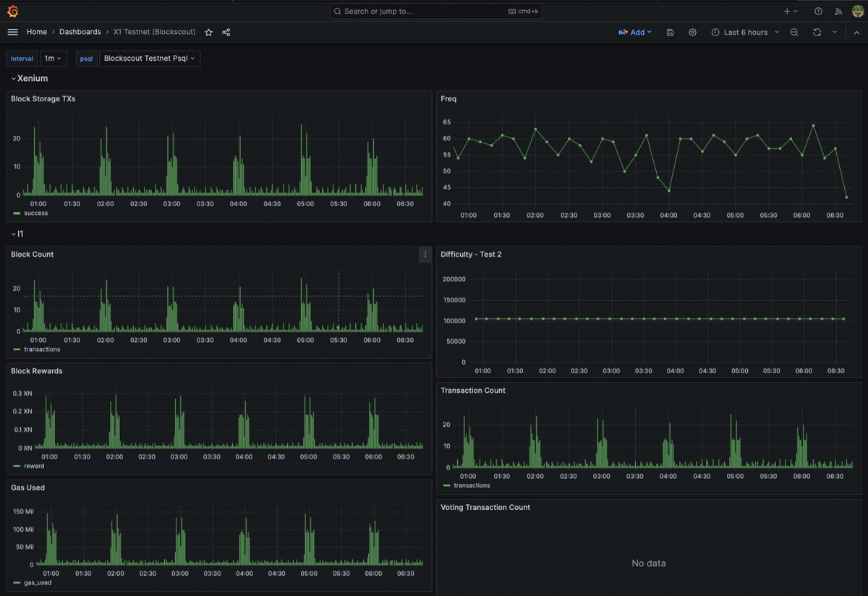Open the auto-refresh interval dropdown chevron
Image resolution: width=868 pixels, height=596 pixels.
(x=834, y=33)
